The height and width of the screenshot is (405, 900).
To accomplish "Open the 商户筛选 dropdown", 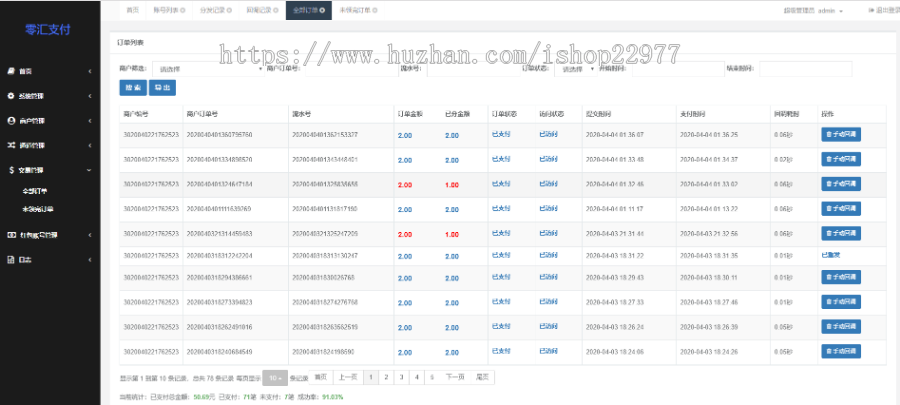I will (x=208, y=69).
